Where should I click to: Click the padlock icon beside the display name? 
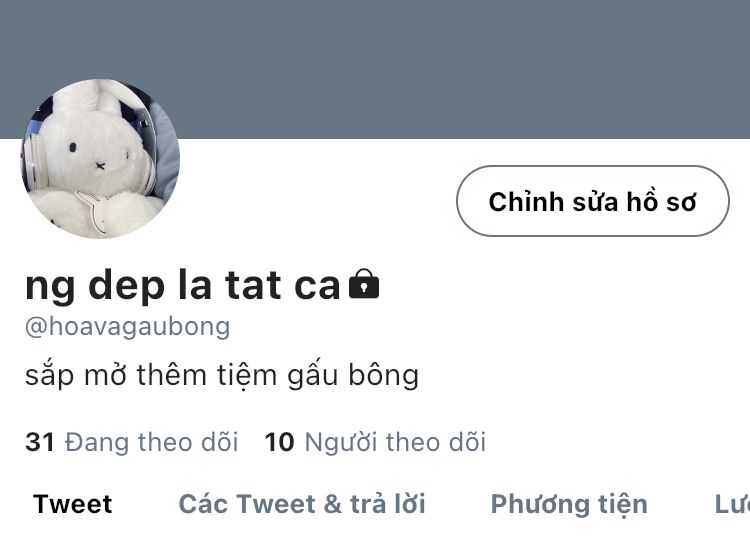(x=364, y=284)
